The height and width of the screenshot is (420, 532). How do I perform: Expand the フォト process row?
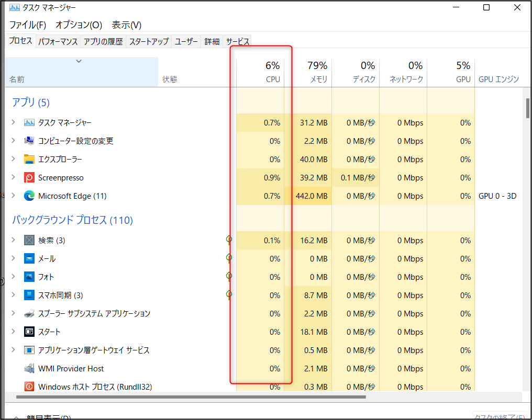click(x=13, y=276)
